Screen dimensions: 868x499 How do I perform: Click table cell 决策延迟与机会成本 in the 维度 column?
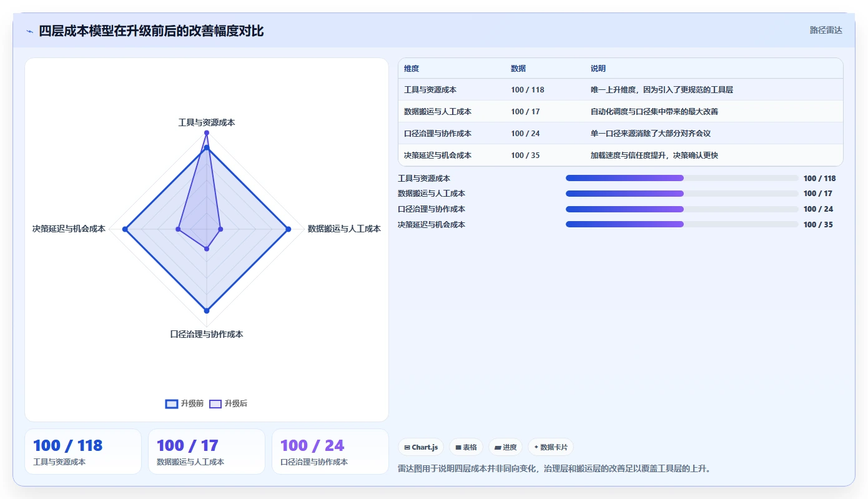tap(438, 156)
